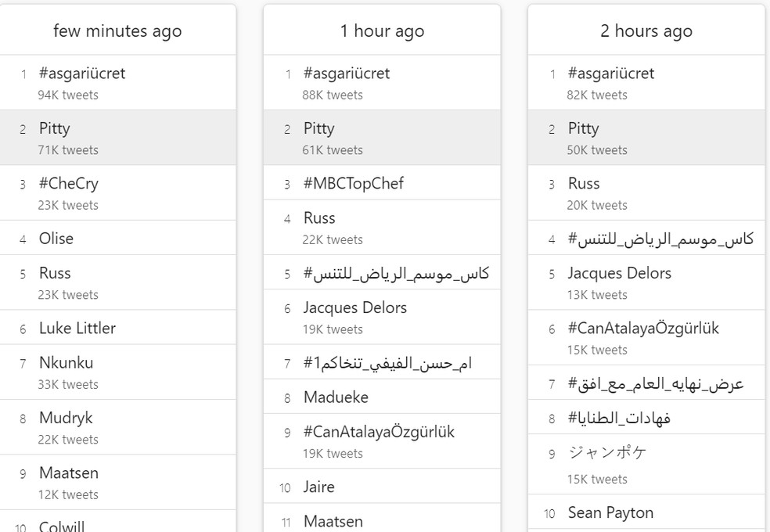Open the #CheCry trending hashtag

pyautogui.click(x=69, y=184)
